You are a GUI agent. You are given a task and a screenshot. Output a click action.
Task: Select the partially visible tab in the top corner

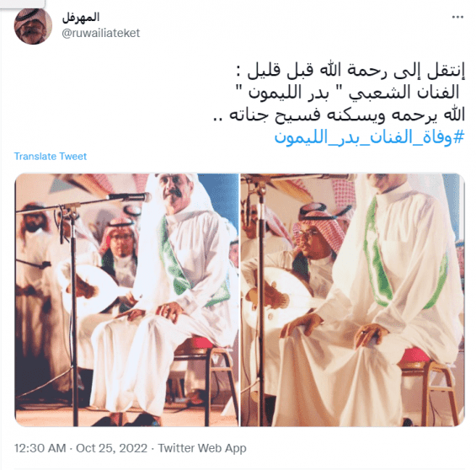pos(22,4)
